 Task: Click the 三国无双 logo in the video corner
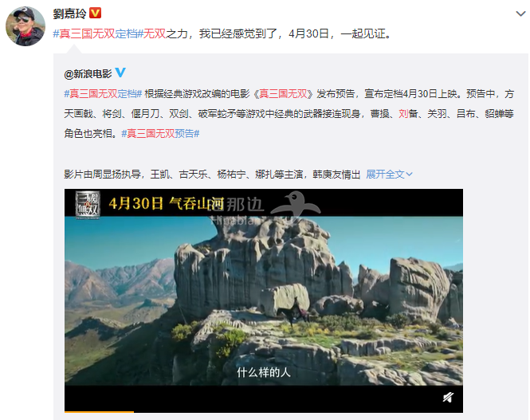[x=88, y=205]
